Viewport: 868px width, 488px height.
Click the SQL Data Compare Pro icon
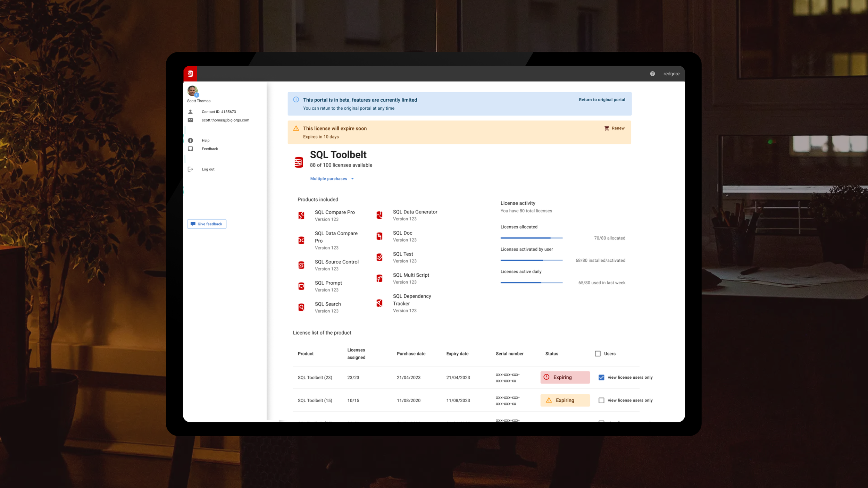point(301,240)
